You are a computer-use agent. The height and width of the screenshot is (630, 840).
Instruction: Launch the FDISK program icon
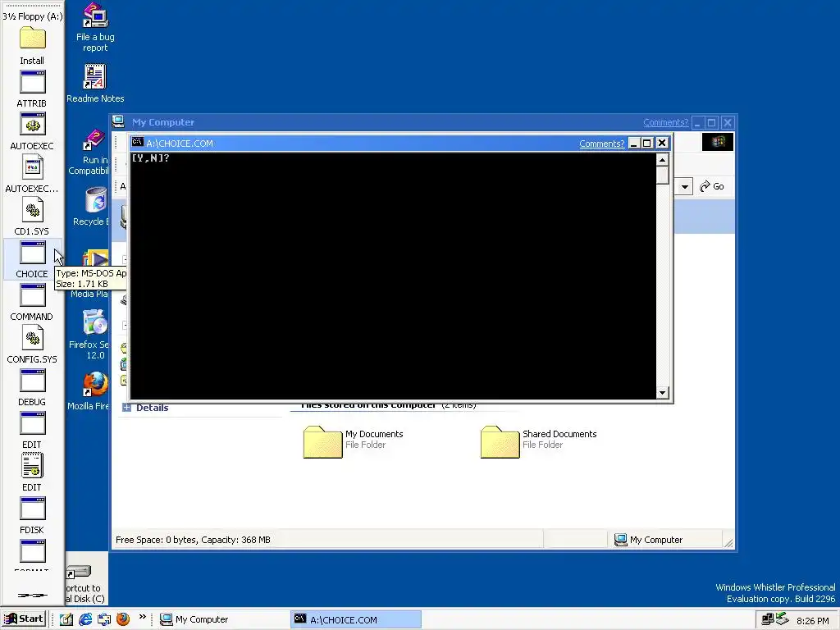(32, 509)
